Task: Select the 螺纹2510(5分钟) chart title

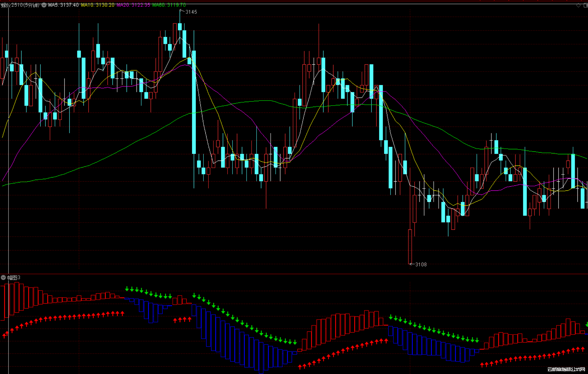Action: [20, 5]
